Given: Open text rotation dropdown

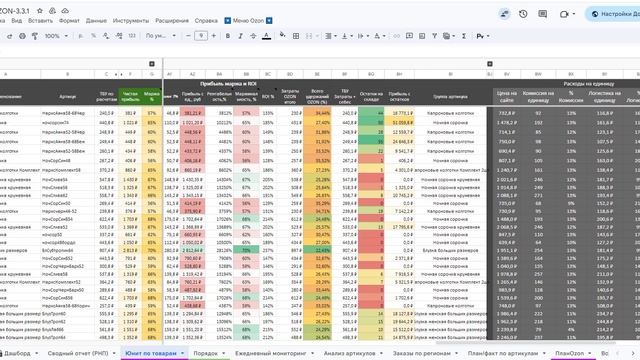Looking at the screenshot, I should click(380, 36).
